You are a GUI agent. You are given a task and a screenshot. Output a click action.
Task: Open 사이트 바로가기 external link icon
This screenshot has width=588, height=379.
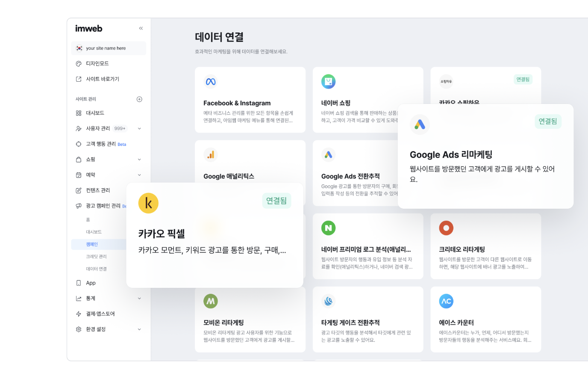click(x=79, y=79)
